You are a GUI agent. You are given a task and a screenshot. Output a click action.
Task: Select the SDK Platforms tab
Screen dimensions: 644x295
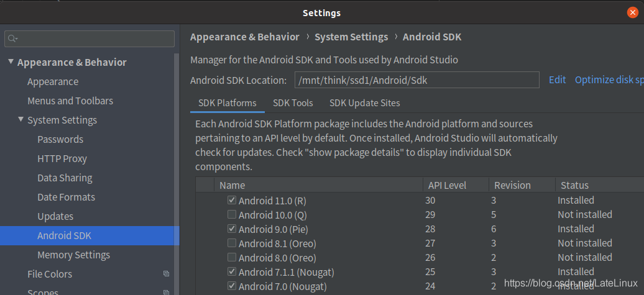227,102
